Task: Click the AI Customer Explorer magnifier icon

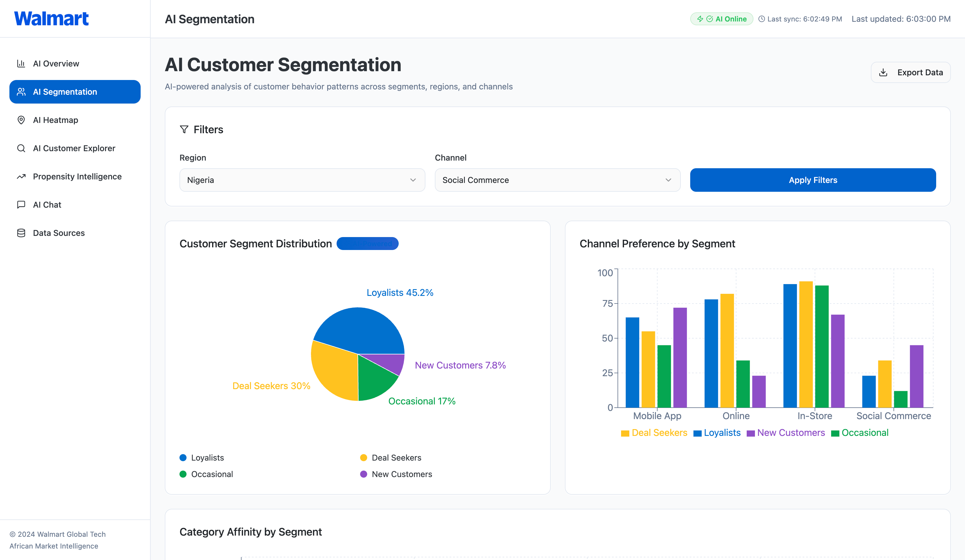Action: point(21,148)
